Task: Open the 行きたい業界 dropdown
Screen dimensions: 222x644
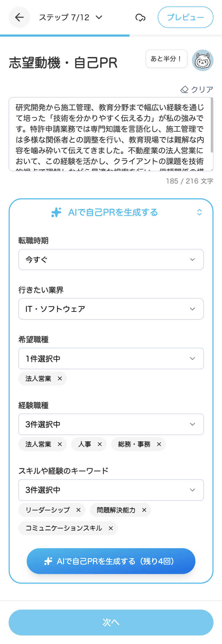Action: pos(111,309)
